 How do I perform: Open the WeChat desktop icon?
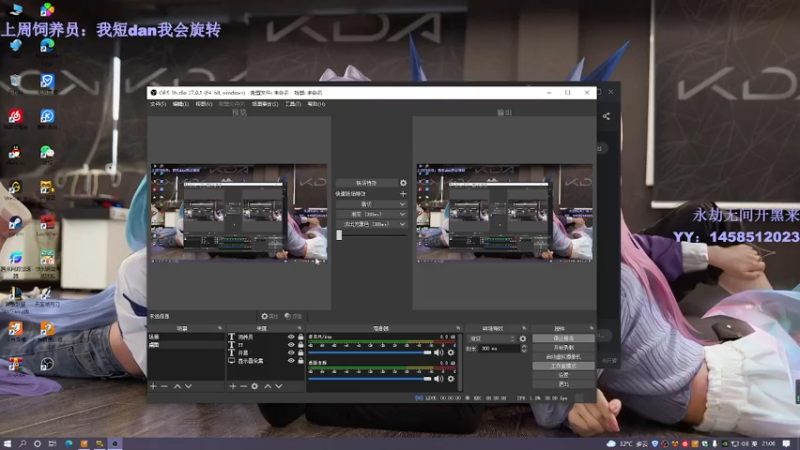pos(47,152)
